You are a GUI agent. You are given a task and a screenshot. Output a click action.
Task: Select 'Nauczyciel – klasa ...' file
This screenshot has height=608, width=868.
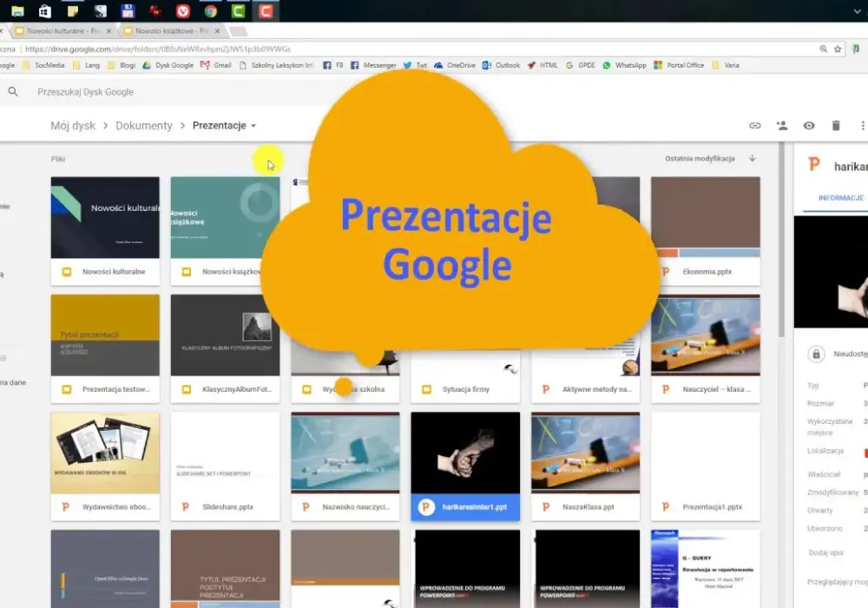[x=705, y=348]
